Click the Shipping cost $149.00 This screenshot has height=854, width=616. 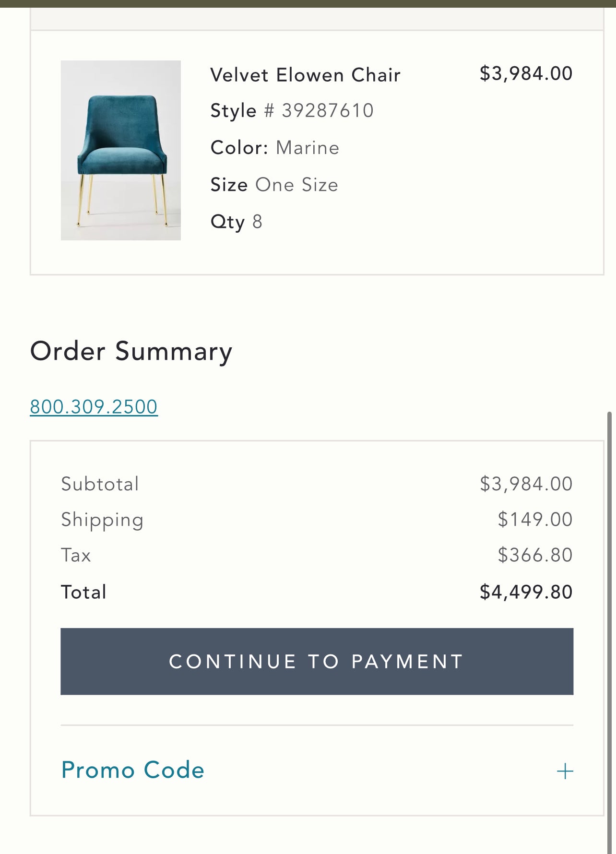[534, 520]
